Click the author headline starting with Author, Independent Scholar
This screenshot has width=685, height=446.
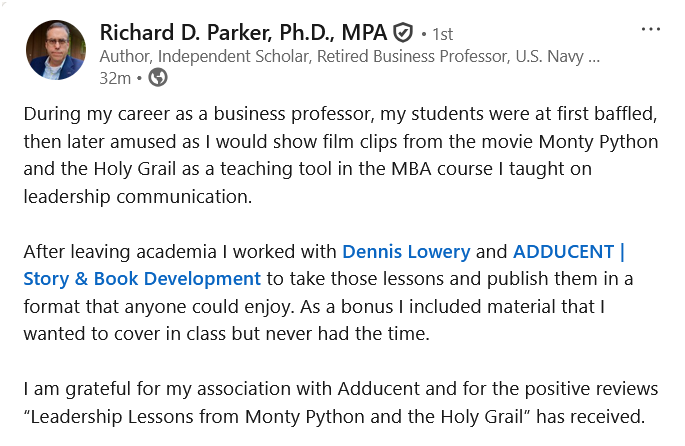tap(349, 56)
